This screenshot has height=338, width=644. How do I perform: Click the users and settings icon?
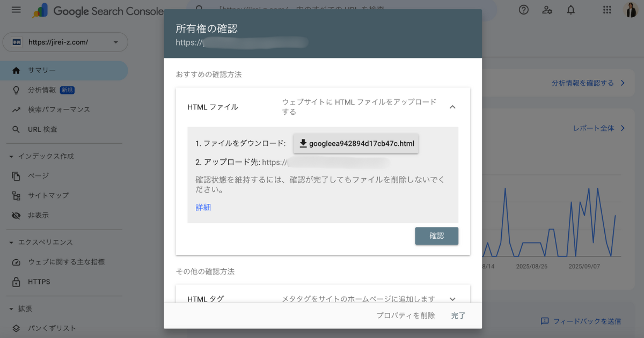547,10
